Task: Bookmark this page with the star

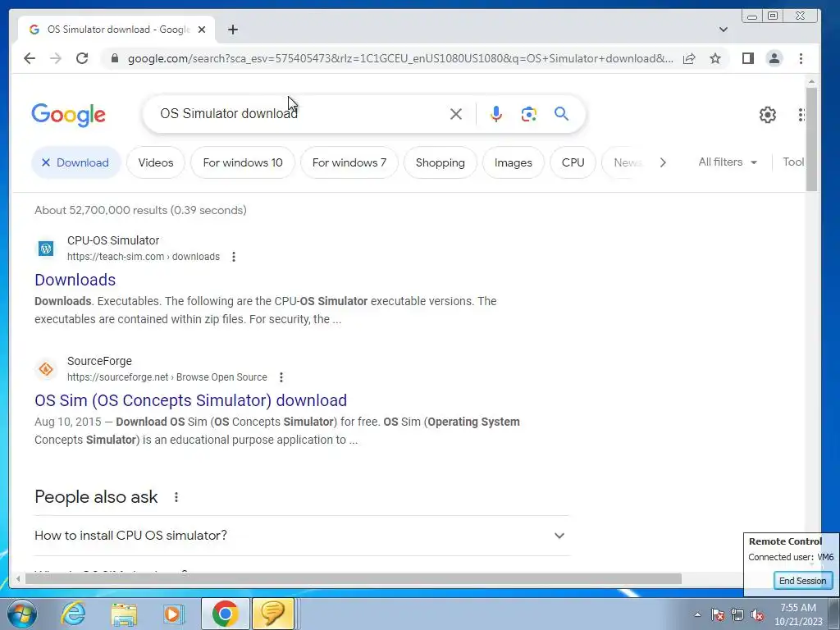Action: 715,58
